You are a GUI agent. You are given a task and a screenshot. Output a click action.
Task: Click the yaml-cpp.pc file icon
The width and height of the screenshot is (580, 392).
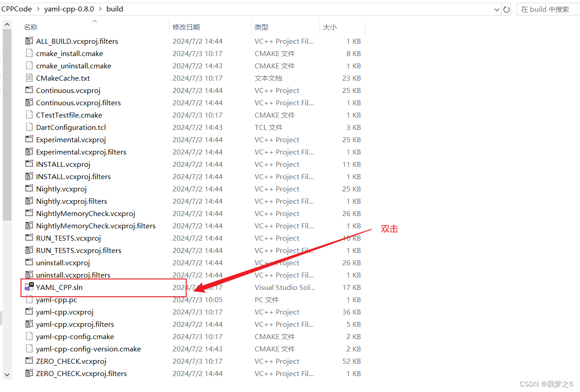click(x=29, y=299)
